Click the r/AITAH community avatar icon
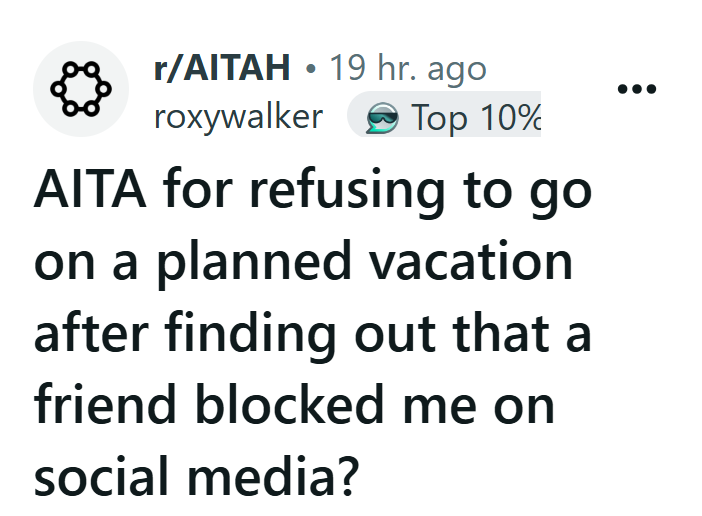This screenshot has height=516, width=702. (81, 90)
